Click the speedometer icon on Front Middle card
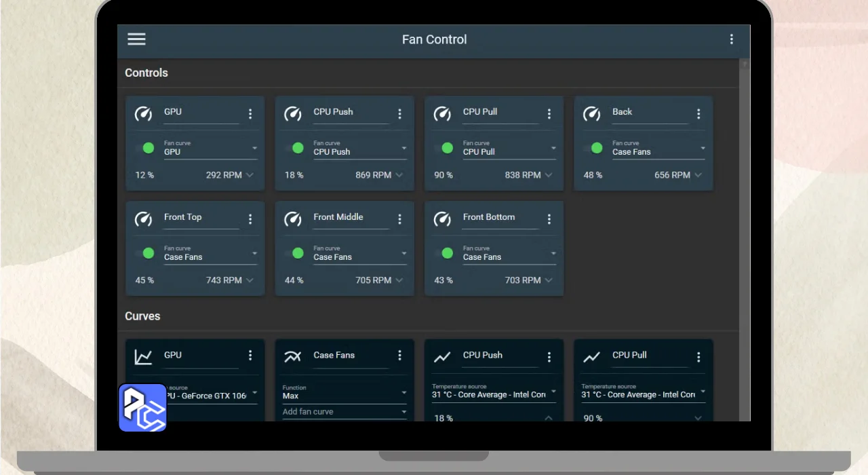868x475 pixels. pos(292,218)
